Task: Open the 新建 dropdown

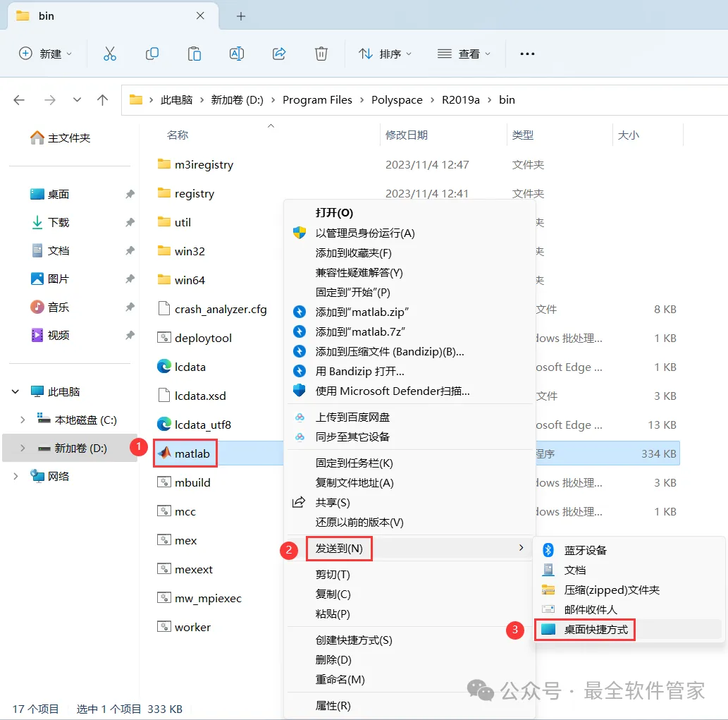Action: 46,54
